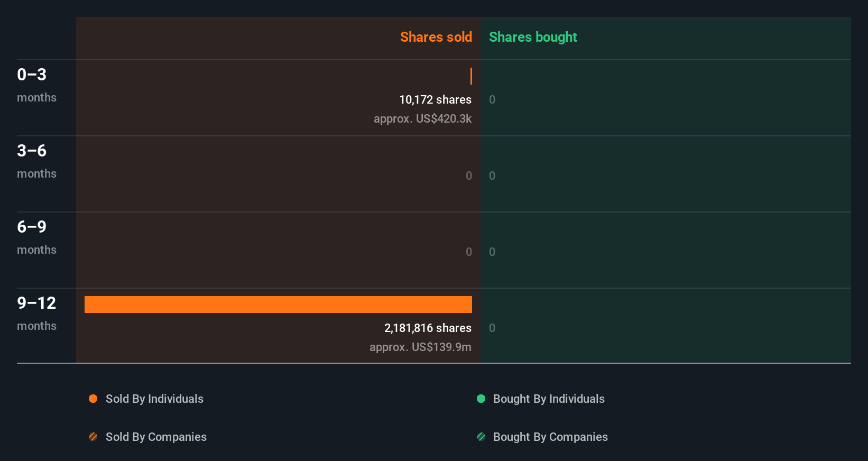Image resolution: width=868 pixels, height=461 pixels.
Task: Toggle the Sold By Individuals legend label
Action: point(154,399)
